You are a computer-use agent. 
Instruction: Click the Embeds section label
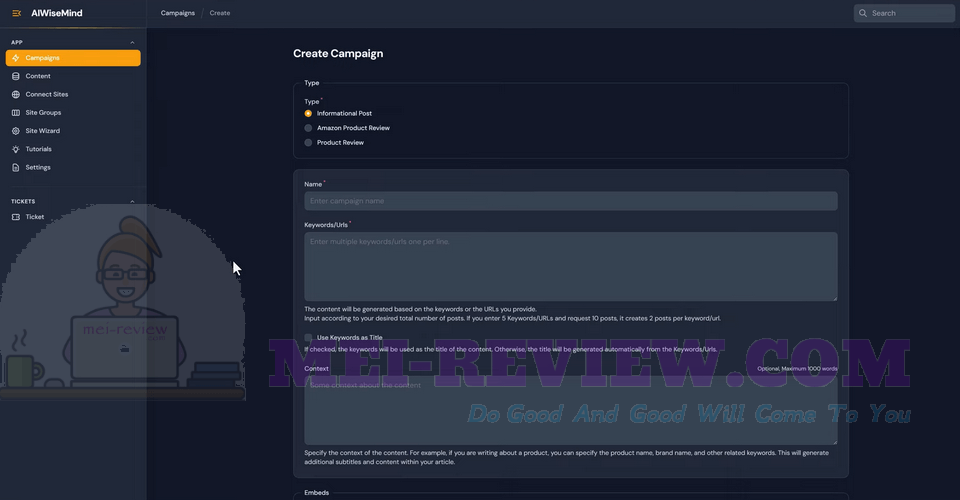pos(317,493)
